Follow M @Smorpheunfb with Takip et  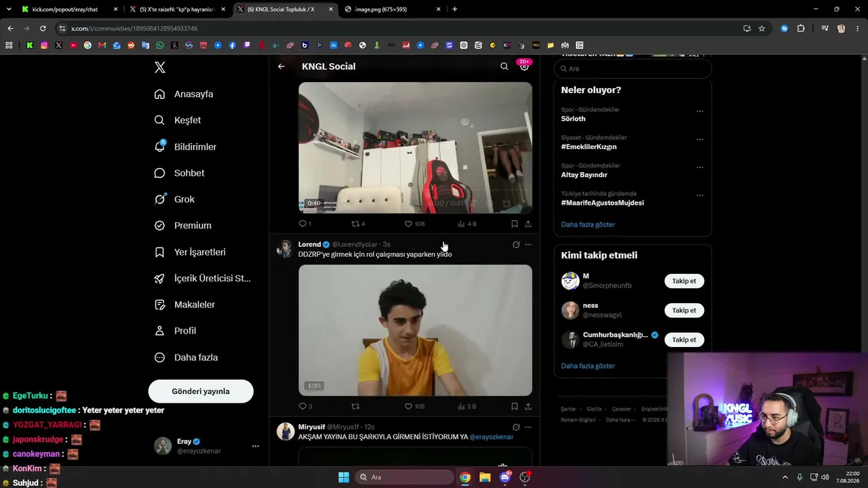point(684,281)
